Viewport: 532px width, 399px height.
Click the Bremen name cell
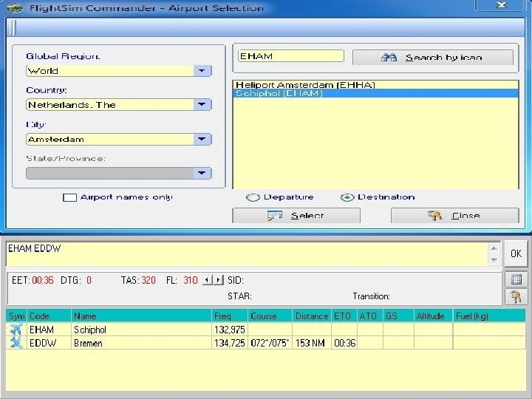[x=141, y=343]
